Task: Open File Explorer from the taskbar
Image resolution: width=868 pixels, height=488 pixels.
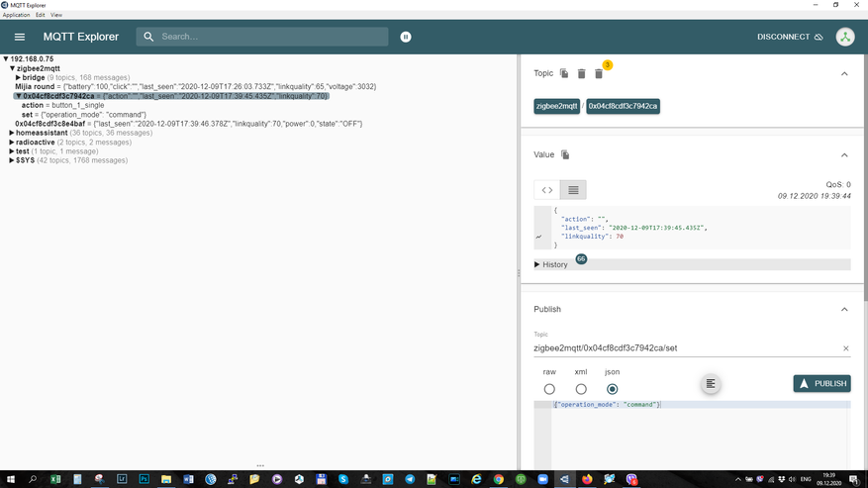Action: click(166, 479)
